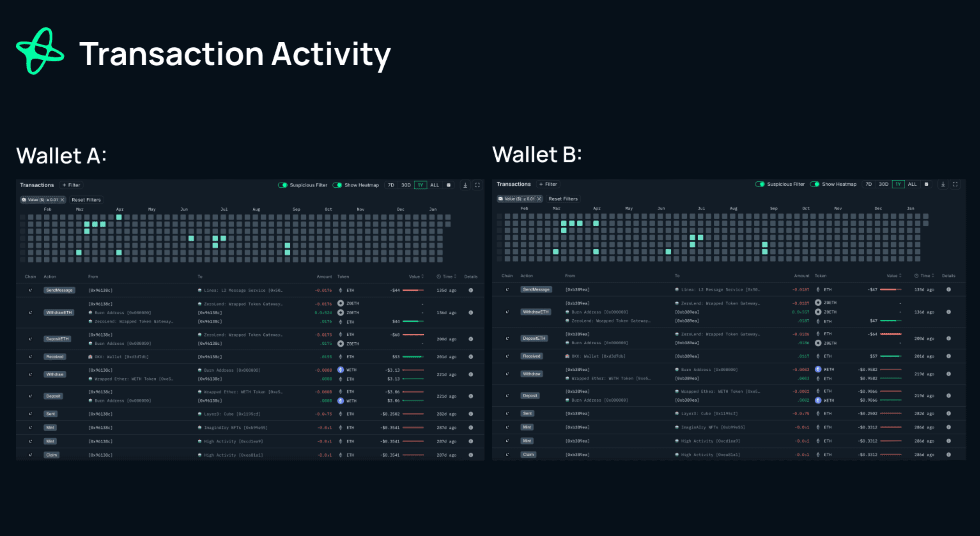The image size is (980, 536).
Task: Toggle the Suspicious Filter in Wallet B panel
Action: click(x=759, y=184)
